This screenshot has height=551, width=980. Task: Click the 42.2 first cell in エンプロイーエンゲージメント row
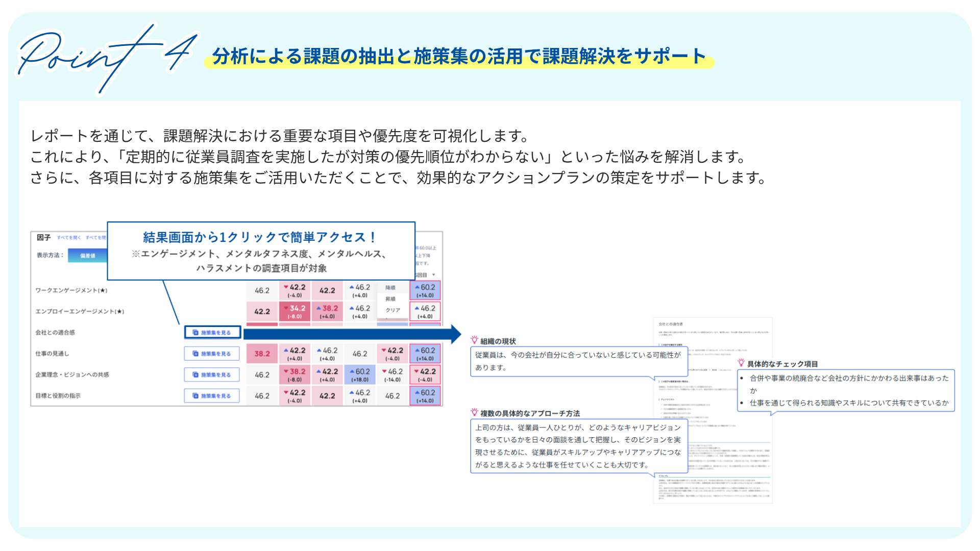coord(262,311)
